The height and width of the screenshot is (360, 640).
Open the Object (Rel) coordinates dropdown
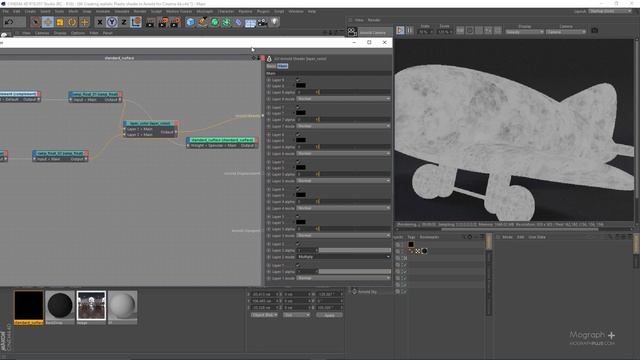[264, 315]
